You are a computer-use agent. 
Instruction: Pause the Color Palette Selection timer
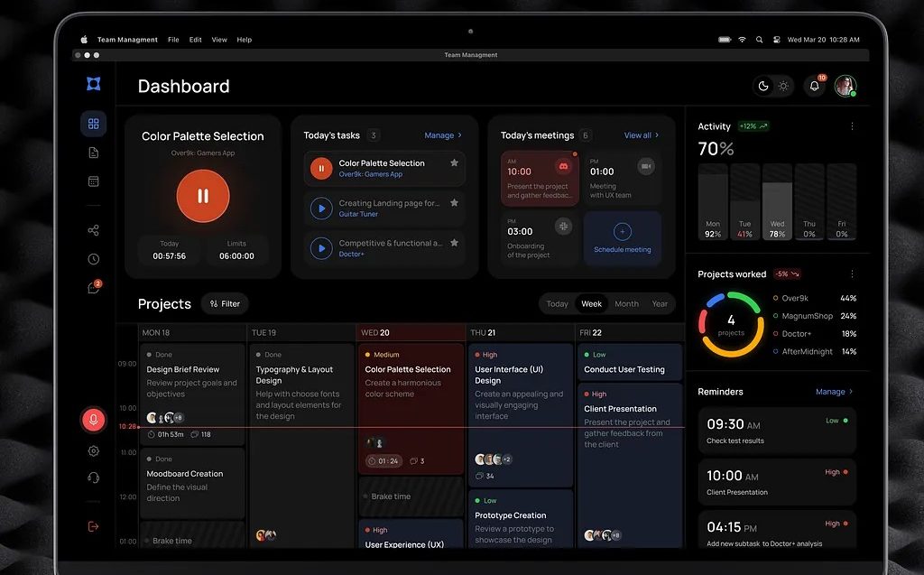click(203, 196)
